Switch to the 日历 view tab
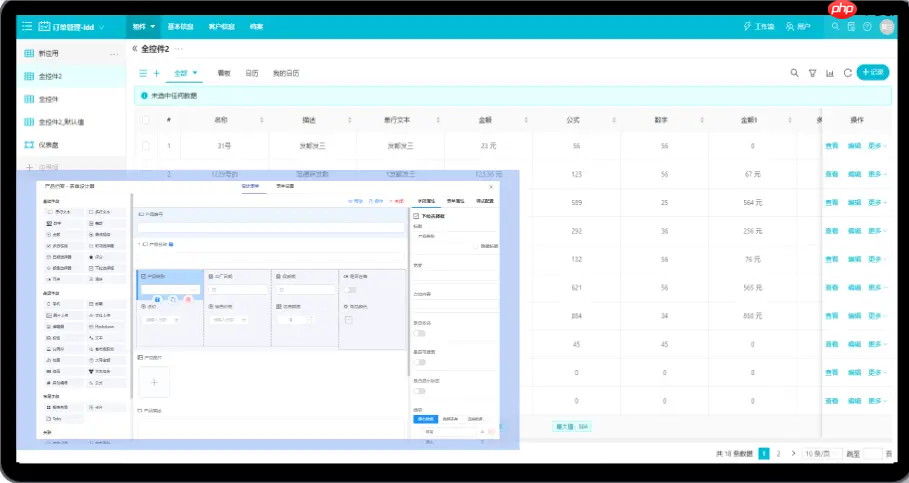The image size is (909, 483). tap(252, 73)
